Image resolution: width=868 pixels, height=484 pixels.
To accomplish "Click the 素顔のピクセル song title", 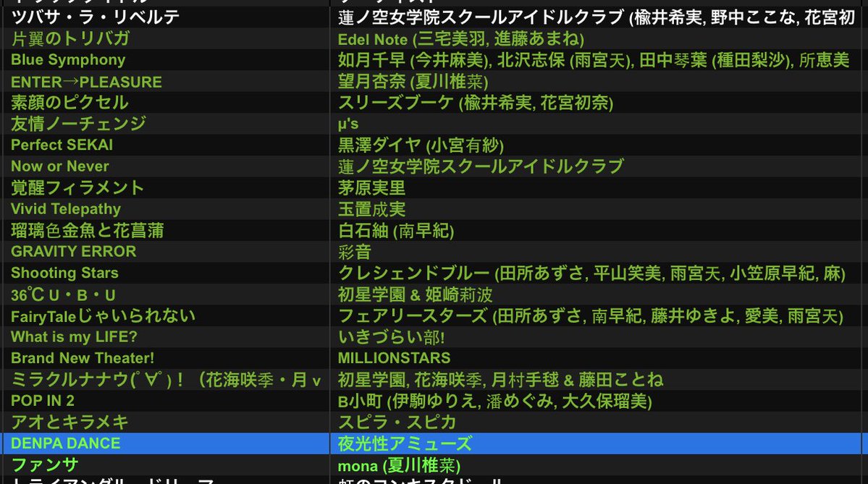I will [69, 103].
